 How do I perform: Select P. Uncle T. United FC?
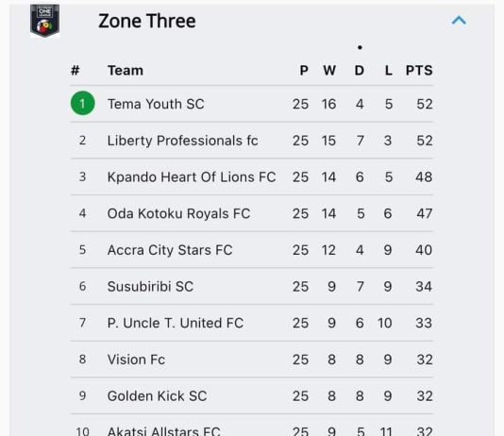[x=176, y=323]
